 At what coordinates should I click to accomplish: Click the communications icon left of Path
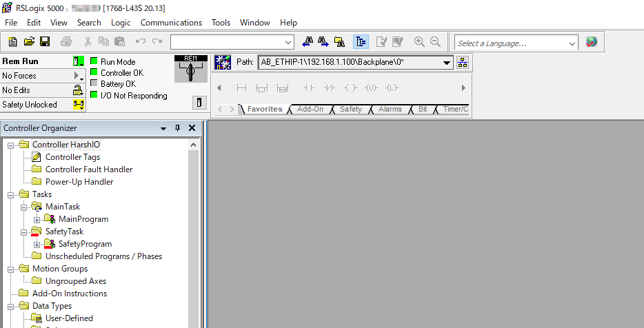coord(223,63)
